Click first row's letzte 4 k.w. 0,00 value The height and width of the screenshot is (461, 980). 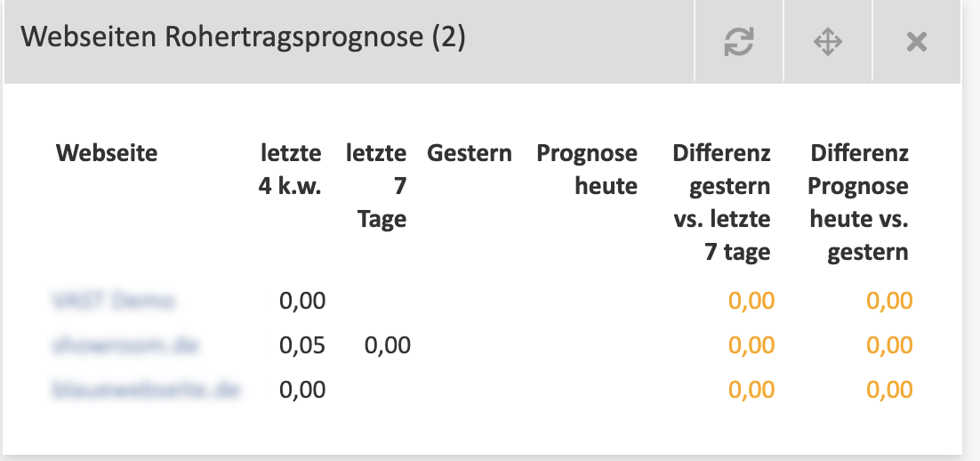[302, 301]
